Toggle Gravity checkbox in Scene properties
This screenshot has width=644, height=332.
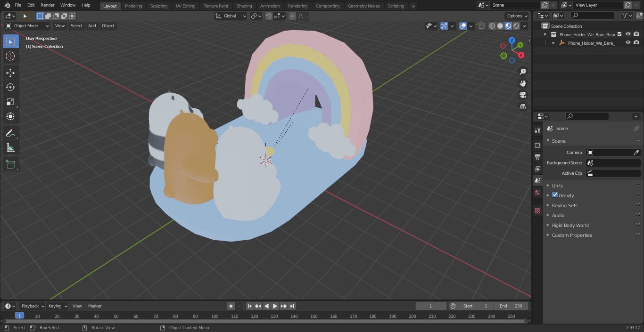click(555, 195)
